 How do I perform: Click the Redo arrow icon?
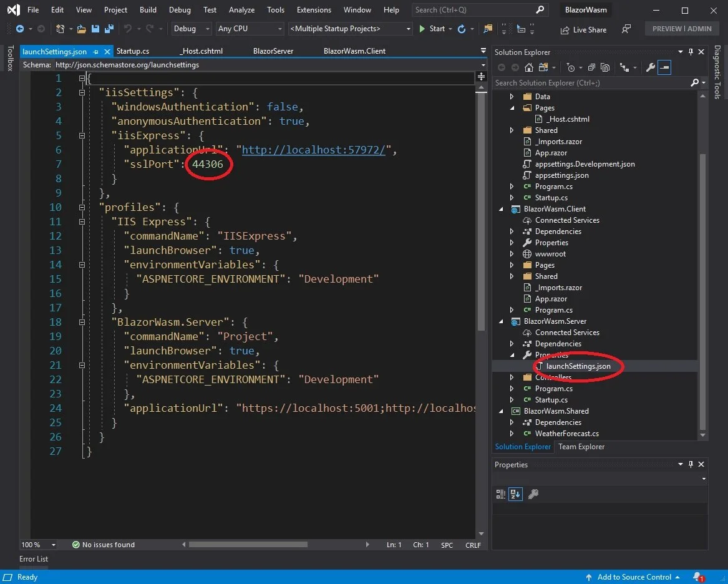click(x=150, y=29)
